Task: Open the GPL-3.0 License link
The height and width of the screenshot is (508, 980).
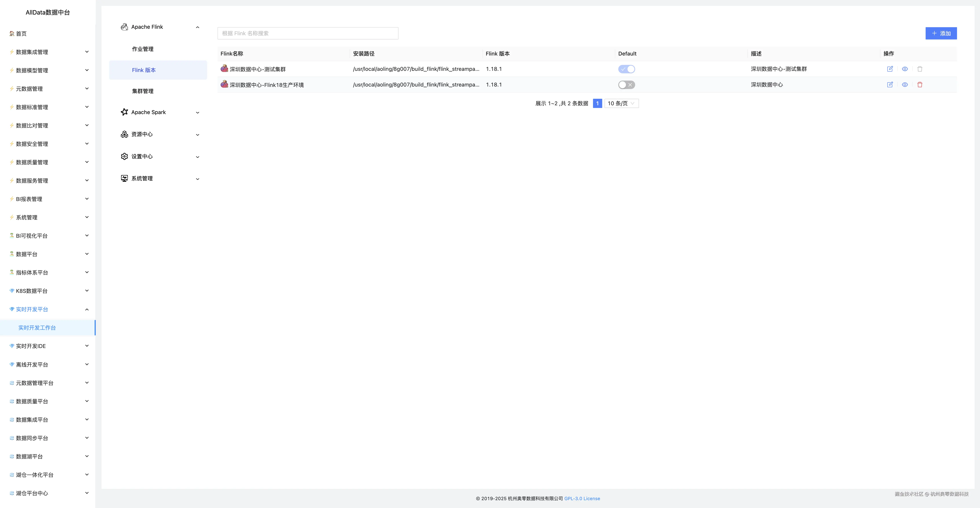Action: point(582,498)
